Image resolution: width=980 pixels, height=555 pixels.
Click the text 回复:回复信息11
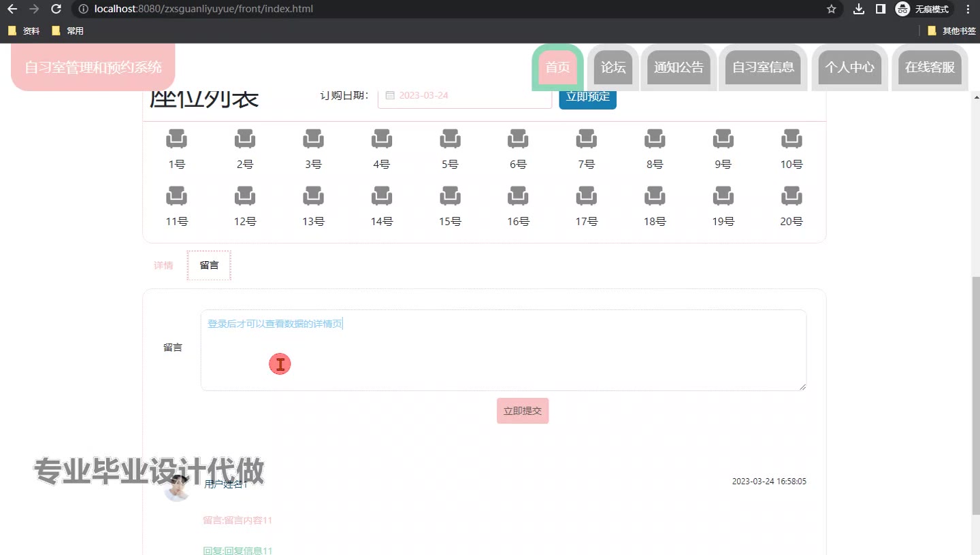[x=238, y=550]
